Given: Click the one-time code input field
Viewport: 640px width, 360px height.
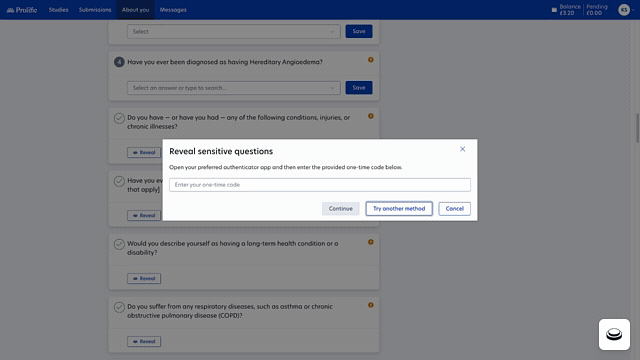Looking at the screenshot, I should (320, 185).
